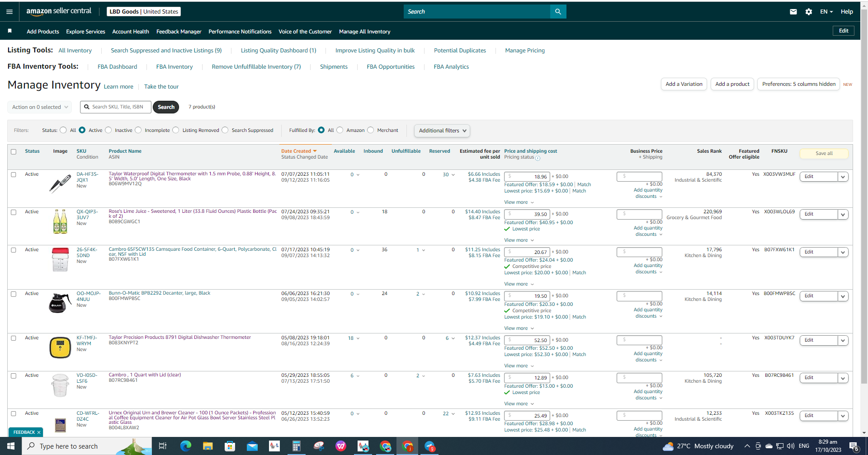Open the EN language dropdown
This screenshot has width=868, height=455.
tap(826, 12)
